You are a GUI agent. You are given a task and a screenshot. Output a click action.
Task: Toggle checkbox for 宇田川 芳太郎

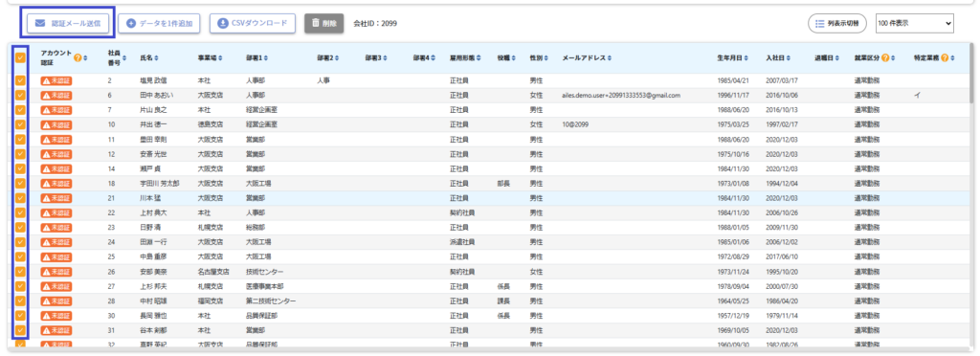click(20, 183)
